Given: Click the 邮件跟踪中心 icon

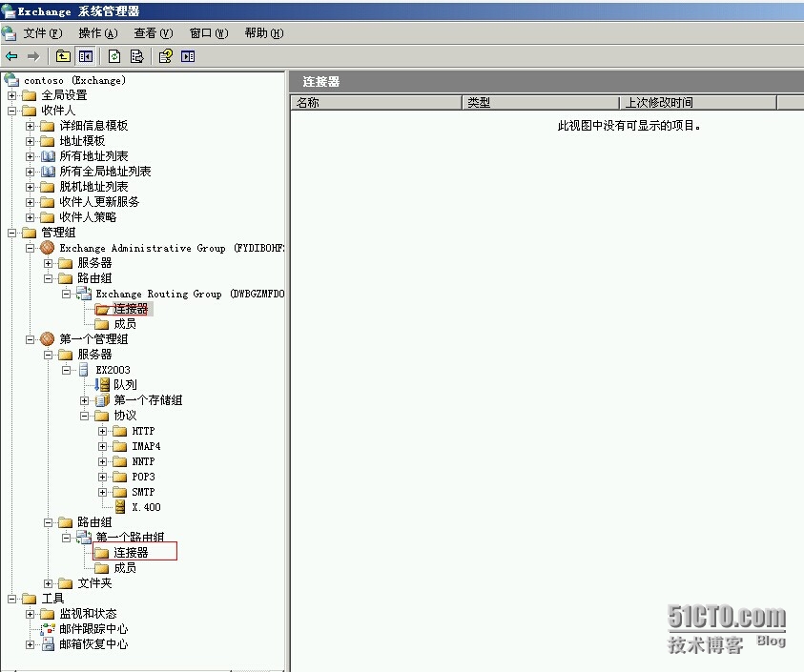Looking at the screenshot, I should point(48,628).
